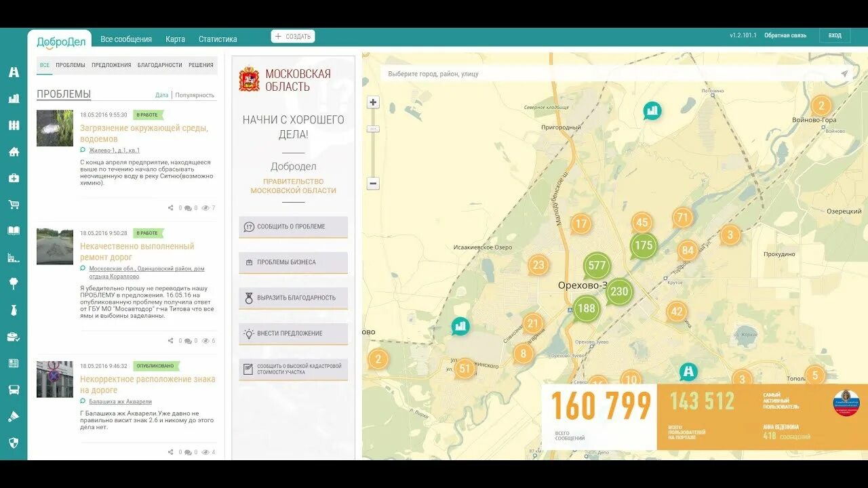This screenshot has height=488, width=868.
Task: Click the Вход login button
Action: [x=835, y=35]
